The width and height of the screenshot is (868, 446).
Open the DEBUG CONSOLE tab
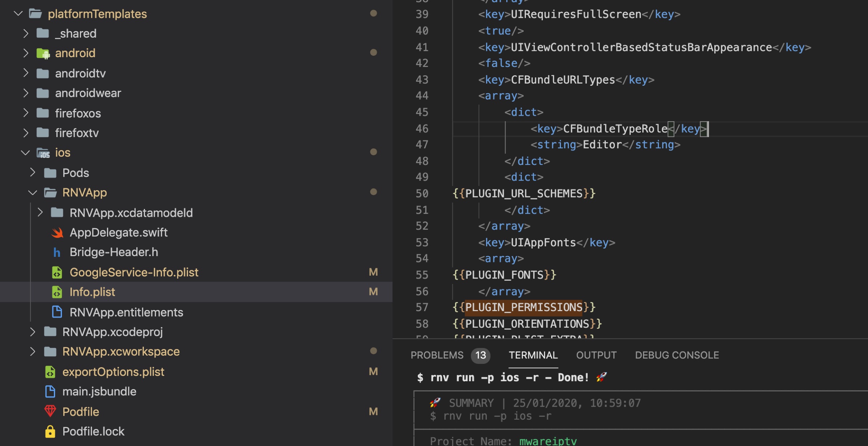click(676, 355)
